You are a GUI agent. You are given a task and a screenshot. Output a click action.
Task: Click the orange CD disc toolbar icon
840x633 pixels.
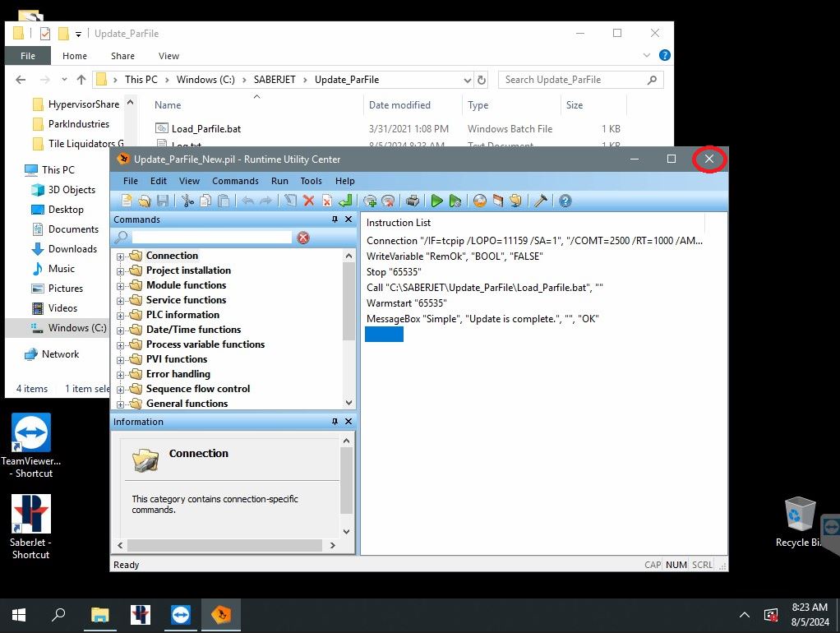pyautogui.click(x=479, y=201)
